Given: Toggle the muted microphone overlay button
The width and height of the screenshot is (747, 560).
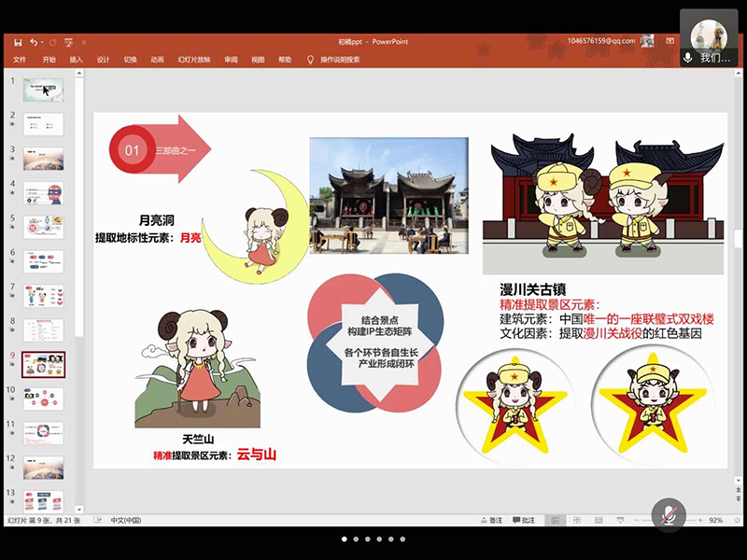Looking at the screenshot, I should pos(669,514).
